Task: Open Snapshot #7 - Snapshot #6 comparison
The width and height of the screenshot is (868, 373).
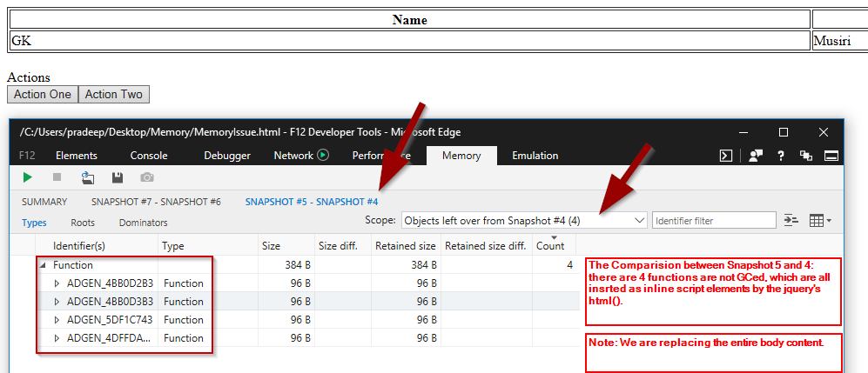Action: click(156, 202)
